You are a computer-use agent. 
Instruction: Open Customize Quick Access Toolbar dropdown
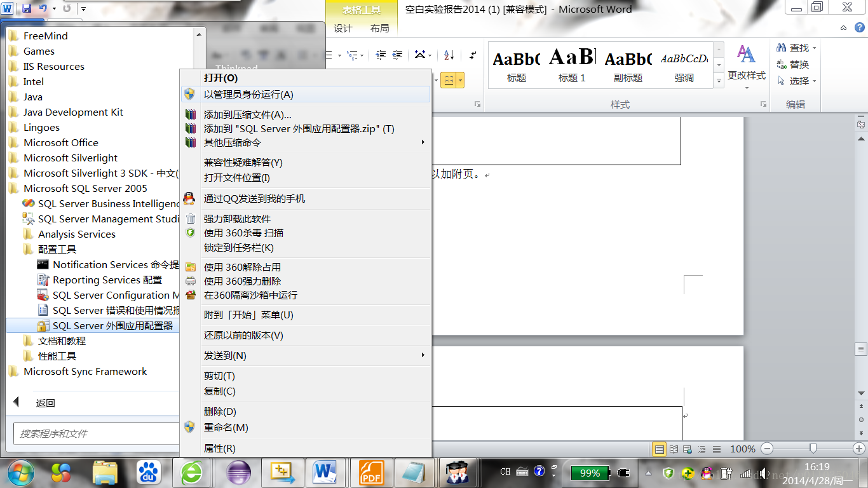tap(83, 8)
